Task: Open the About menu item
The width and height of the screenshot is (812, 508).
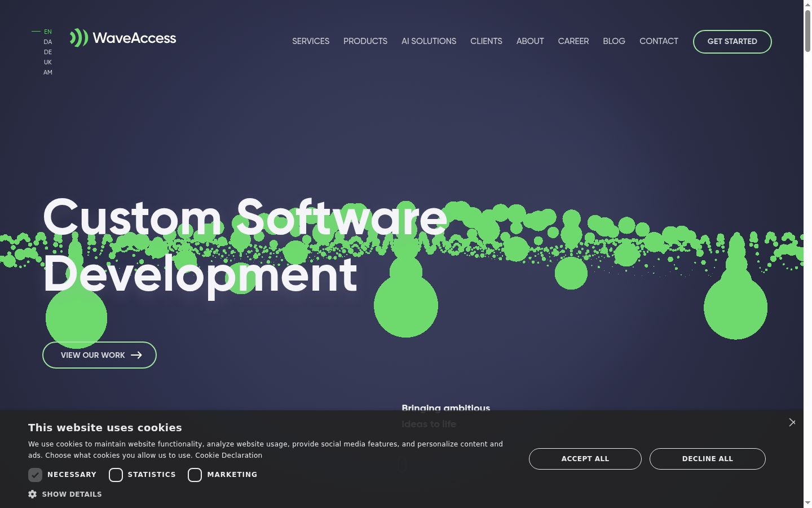Action: click(530, 41)
